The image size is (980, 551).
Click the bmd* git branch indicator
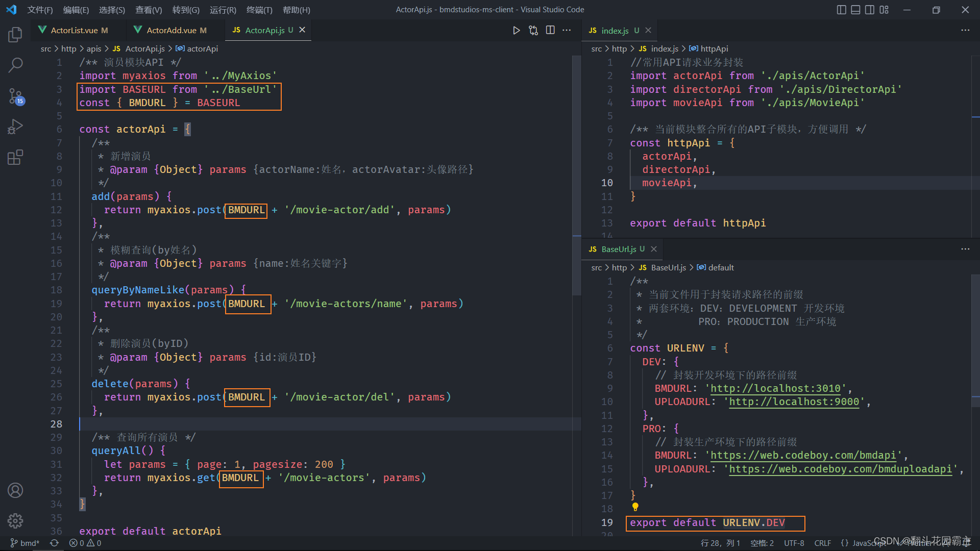[25, 543]
